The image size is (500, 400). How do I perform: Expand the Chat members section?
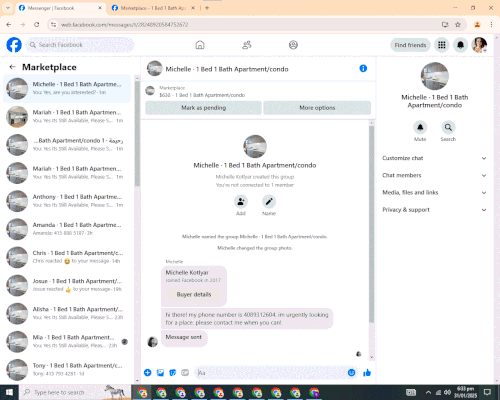434,175
